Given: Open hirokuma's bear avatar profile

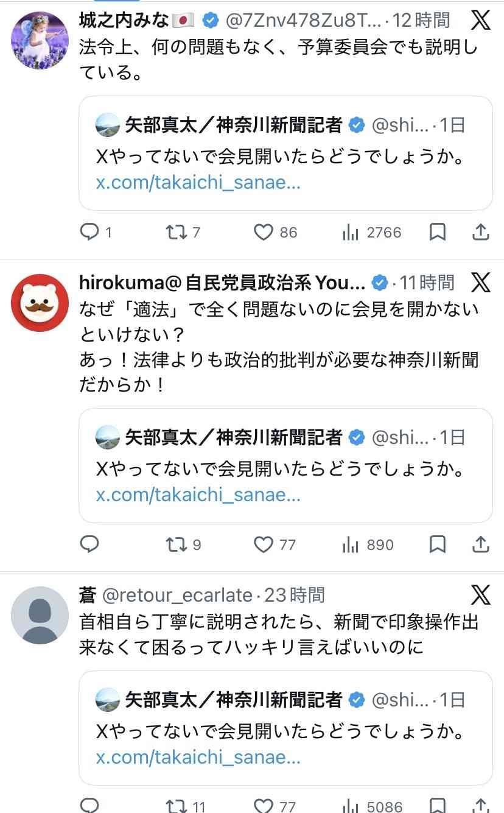Looking at the screenshot, I should click(40, 303).
